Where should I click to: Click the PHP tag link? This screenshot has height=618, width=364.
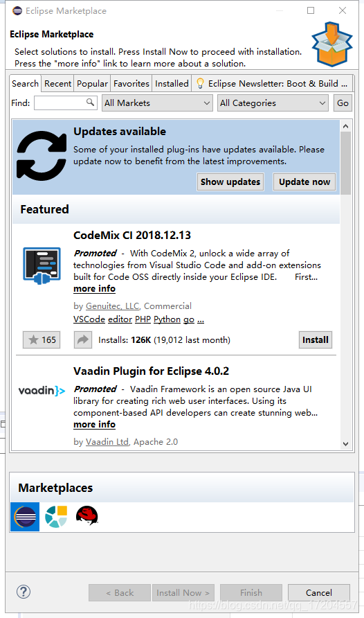click(143, 319)
